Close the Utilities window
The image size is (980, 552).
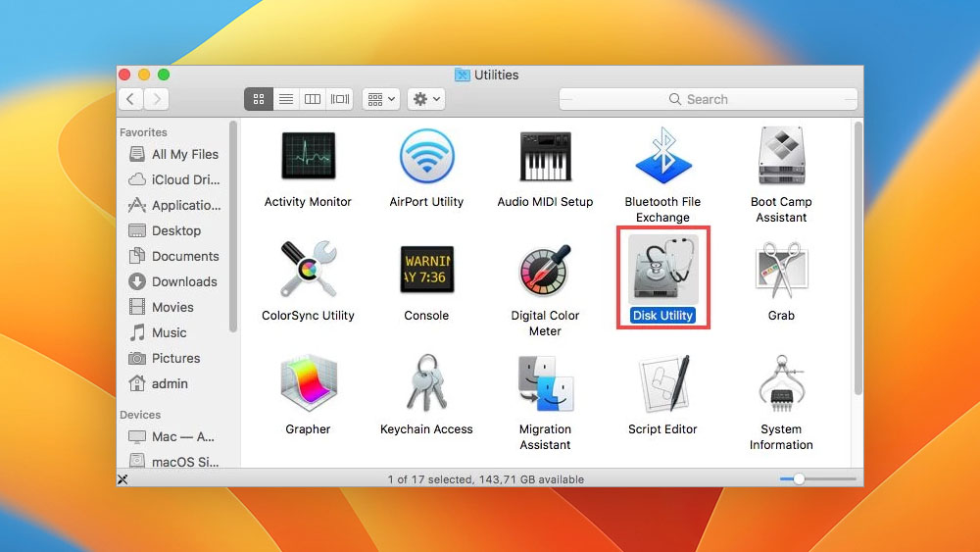pyautogui.click(x=124, y=75)
